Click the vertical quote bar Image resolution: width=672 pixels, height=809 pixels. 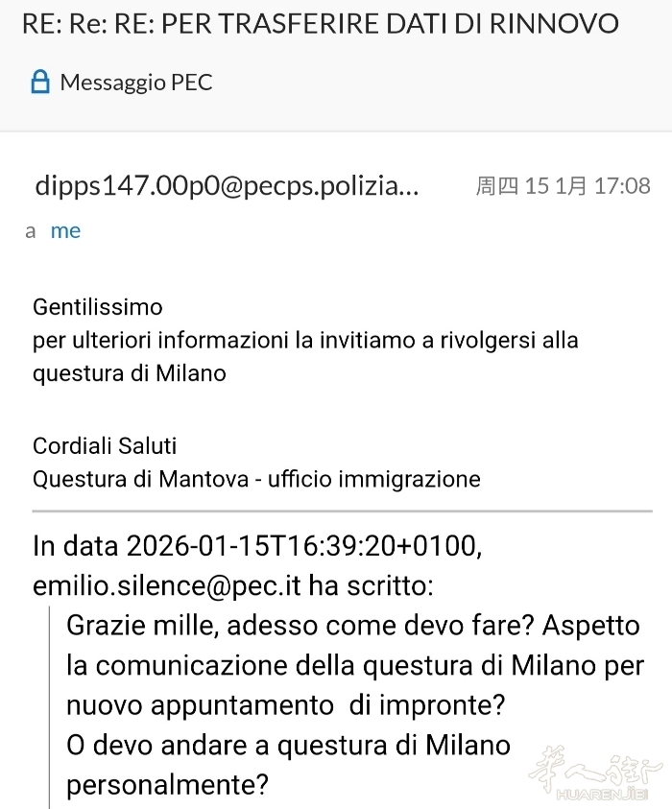coord(49,705)
